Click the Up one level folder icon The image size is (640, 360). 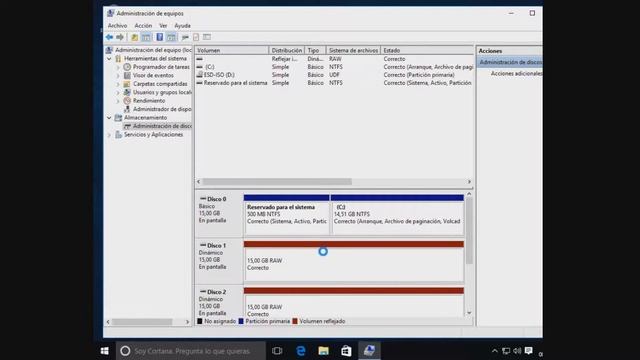tap(134, 37)
